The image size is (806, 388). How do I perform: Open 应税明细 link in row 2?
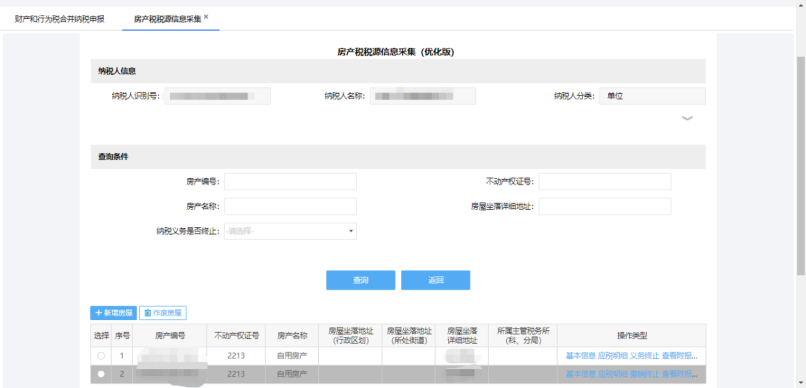(x=613, y=374)
